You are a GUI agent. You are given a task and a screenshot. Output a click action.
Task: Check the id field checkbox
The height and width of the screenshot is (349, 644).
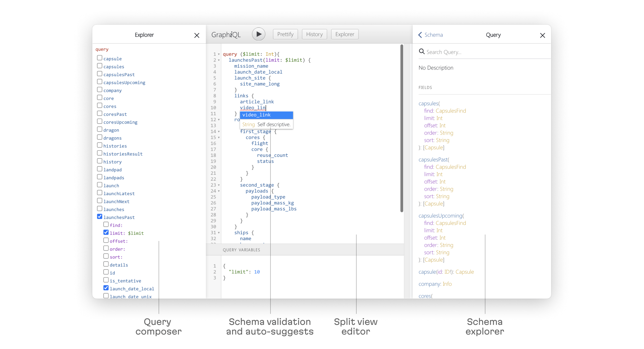[106, 272]
